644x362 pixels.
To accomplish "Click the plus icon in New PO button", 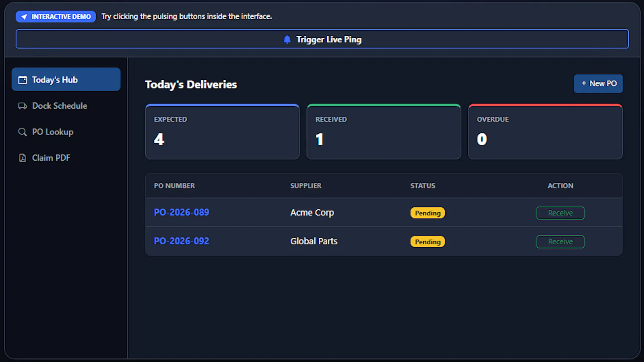I will 584,83.
